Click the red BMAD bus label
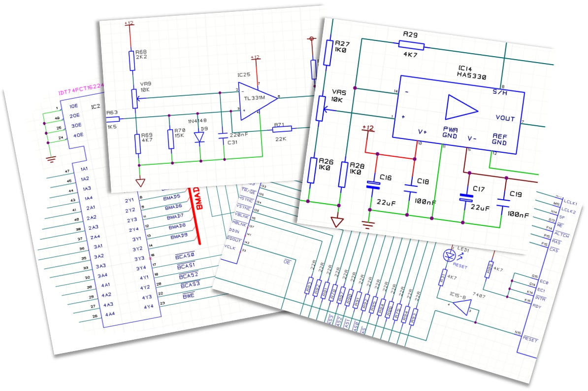Viewport: 588px width, 391px height. [198, 198]
